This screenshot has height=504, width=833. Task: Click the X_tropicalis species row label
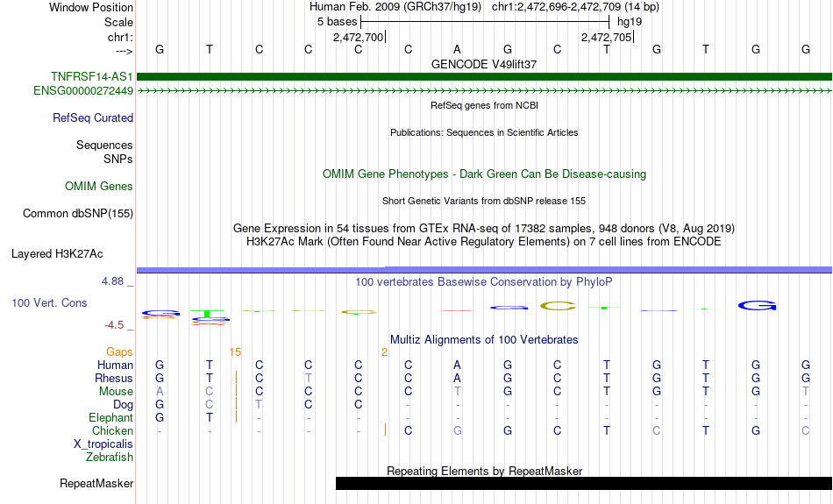103,444
